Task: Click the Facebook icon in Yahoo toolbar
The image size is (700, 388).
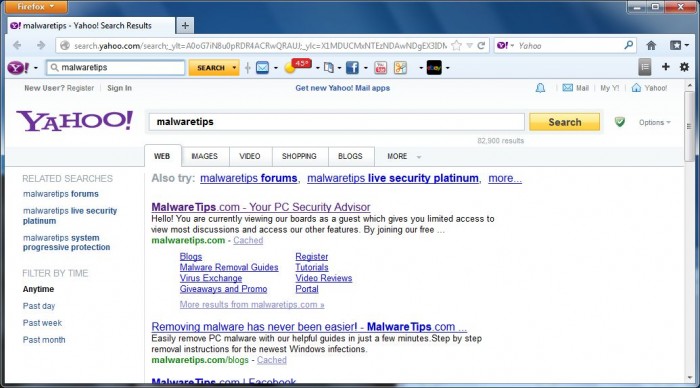Action: 352,68
